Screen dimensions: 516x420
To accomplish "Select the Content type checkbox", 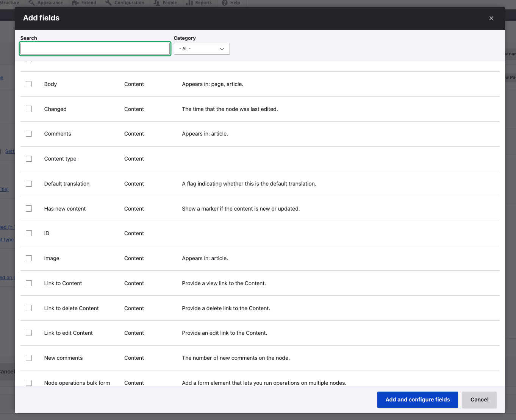I will point(29,159).
